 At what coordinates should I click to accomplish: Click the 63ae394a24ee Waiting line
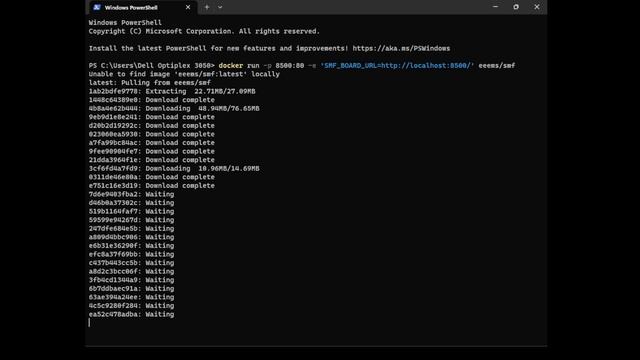(131, 297)
